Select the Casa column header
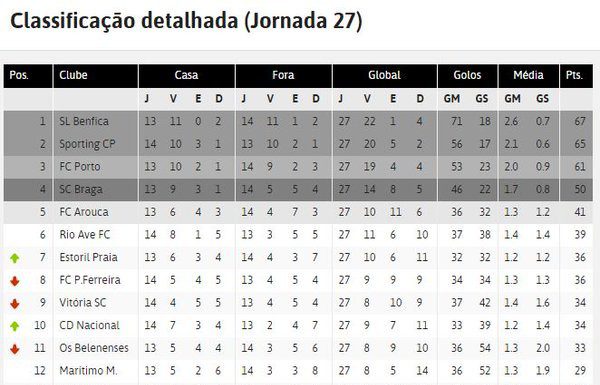Screen dimensions: 600x385 tap(186, 76)
